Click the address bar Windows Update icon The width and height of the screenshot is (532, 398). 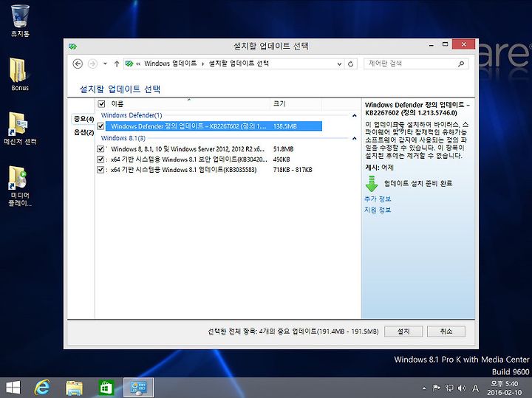point(129,64)
